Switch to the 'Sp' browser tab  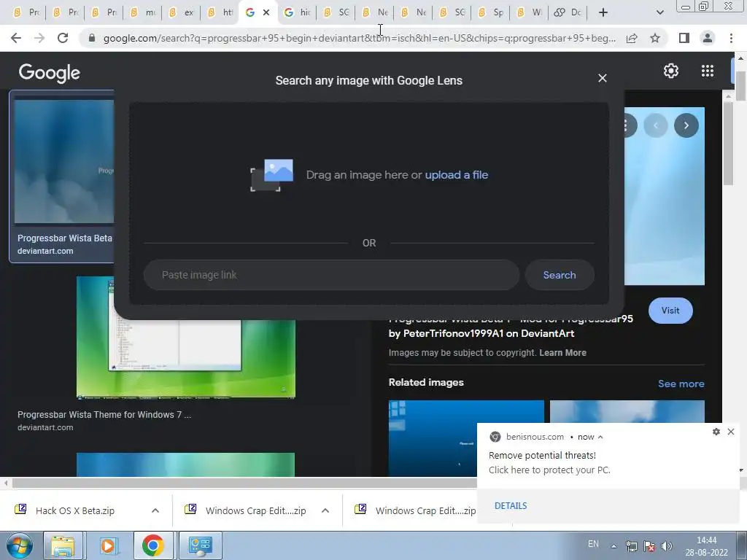click(x=491, y=12)
